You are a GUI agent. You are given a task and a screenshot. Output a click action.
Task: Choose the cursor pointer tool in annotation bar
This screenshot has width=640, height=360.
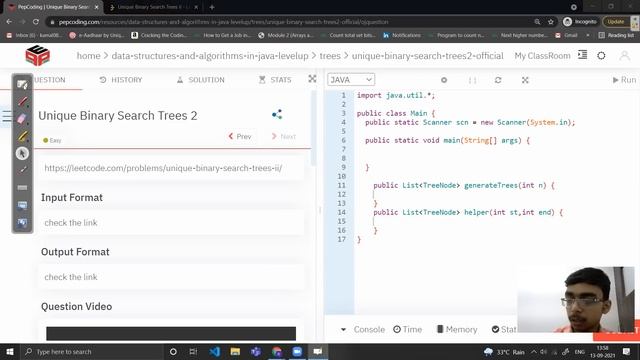click(x=22, y=153)
